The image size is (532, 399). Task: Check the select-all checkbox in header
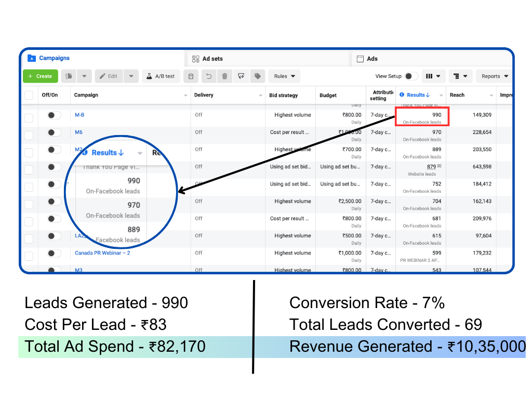[x=29, y=95]
